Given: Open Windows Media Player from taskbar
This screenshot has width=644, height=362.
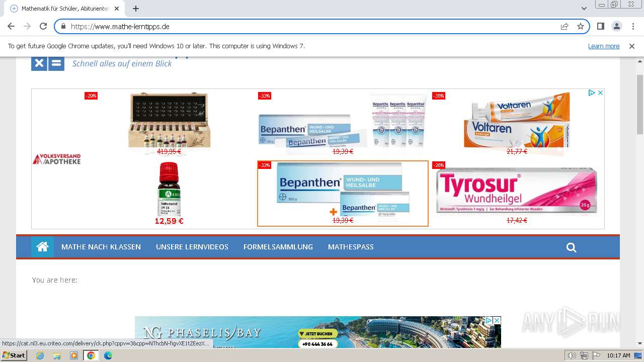Looking at the screenshot, I should 74,355.
